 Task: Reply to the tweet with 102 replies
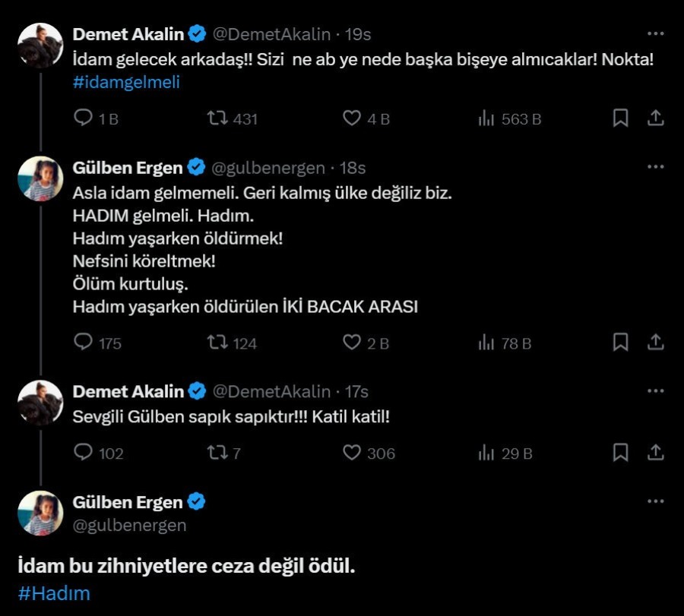(x=83, y=453)
